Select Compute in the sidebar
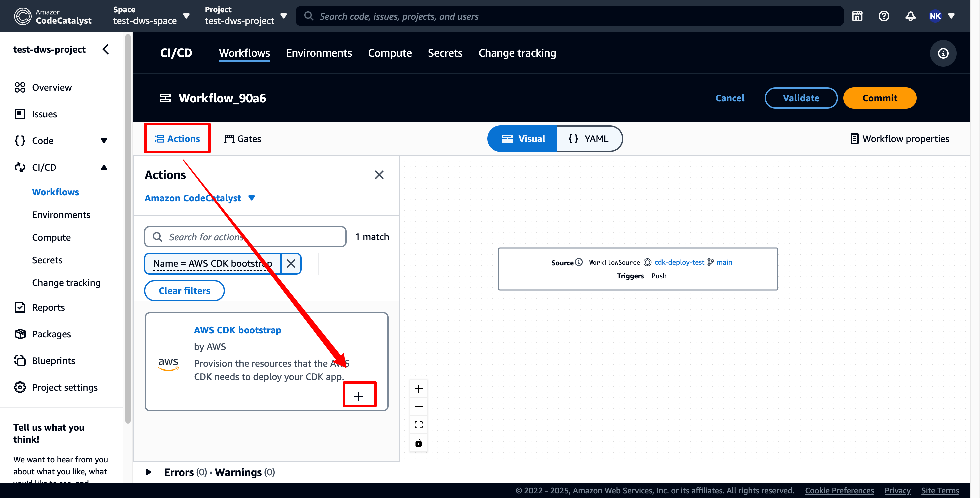Screen dimensions: 980x498 (51, 237)
